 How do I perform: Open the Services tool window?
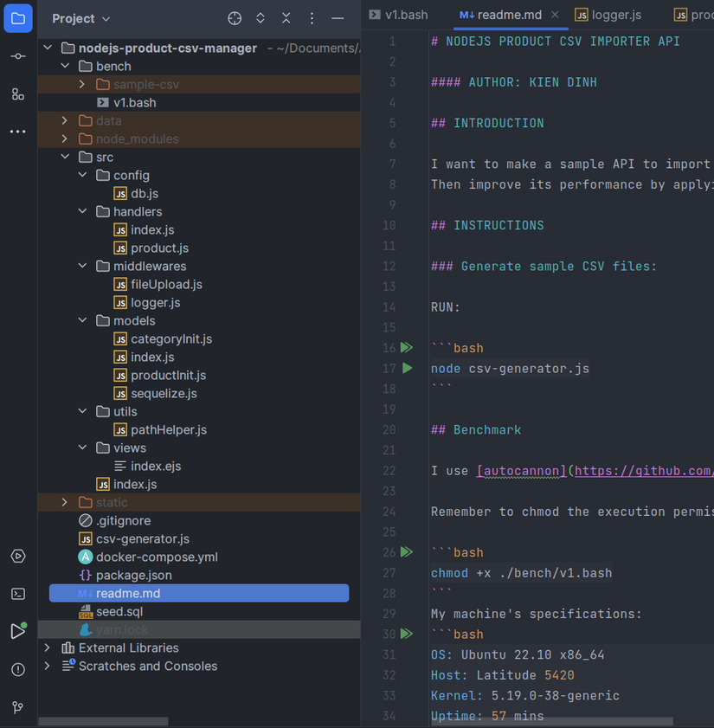[x=17, y=557]
